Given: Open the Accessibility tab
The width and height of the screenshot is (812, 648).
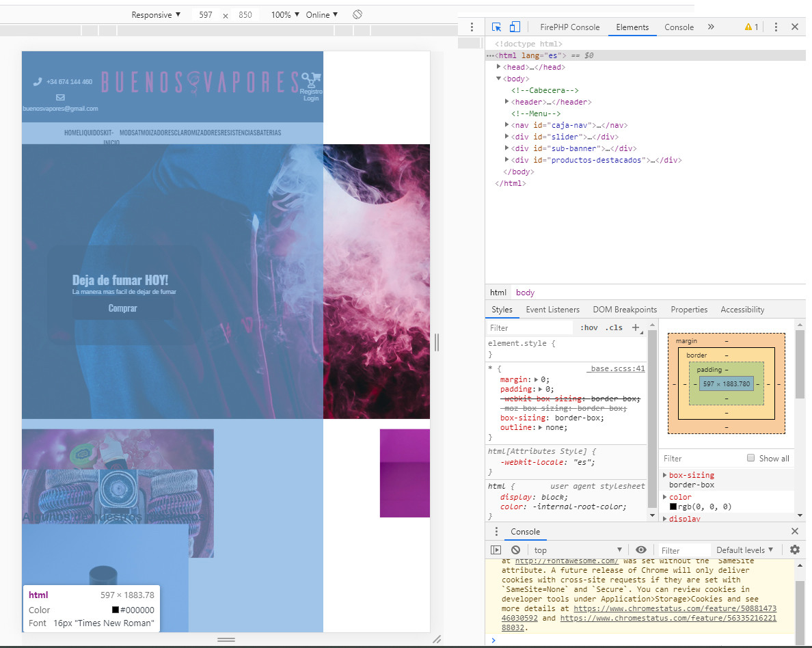Looking at the screenshot, I should tap(742, 310).
